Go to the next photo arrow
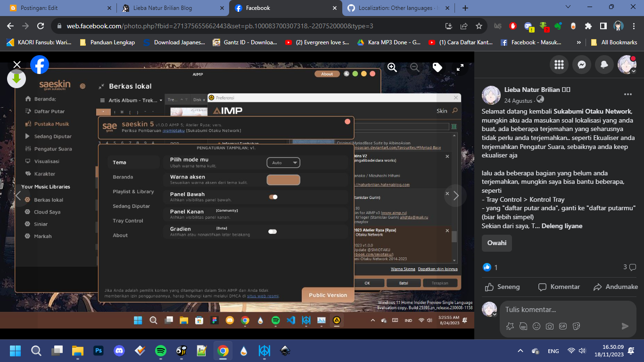 pos(455,196)
